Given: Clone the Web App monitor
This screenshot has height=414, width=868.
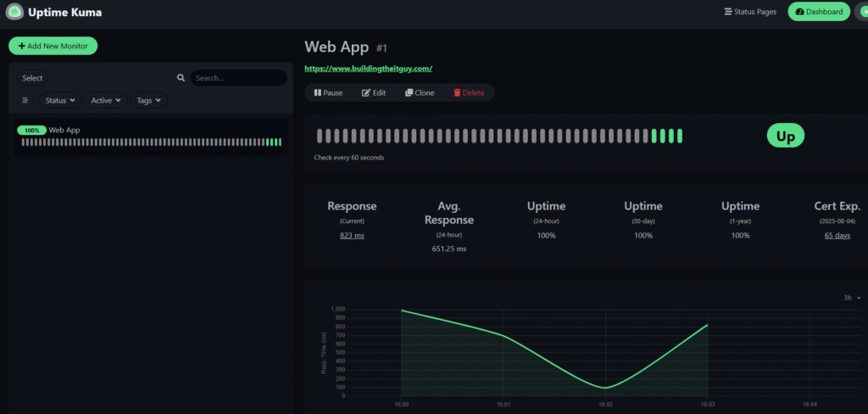Looking at the screenshot, I should (x=420, y=92).
